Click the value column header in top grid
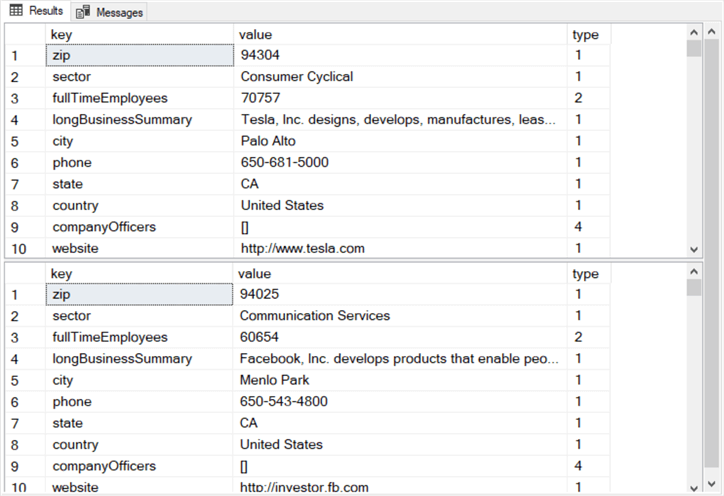 [400, 35]
